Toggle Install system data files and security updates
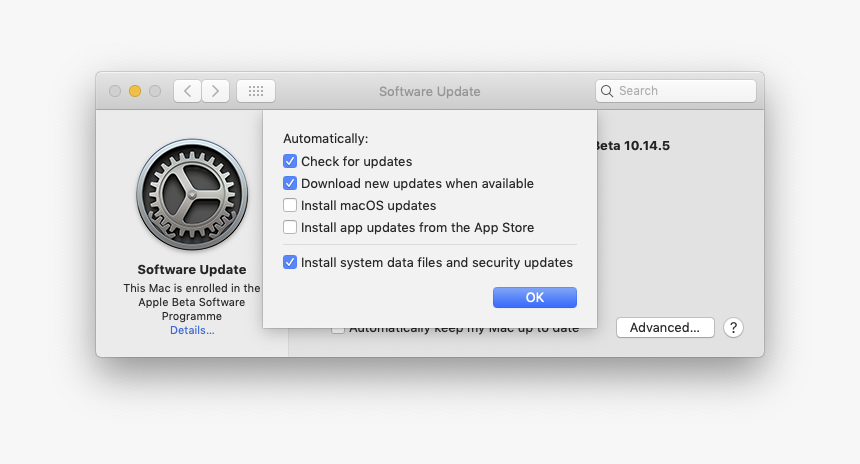 point(290,262)
